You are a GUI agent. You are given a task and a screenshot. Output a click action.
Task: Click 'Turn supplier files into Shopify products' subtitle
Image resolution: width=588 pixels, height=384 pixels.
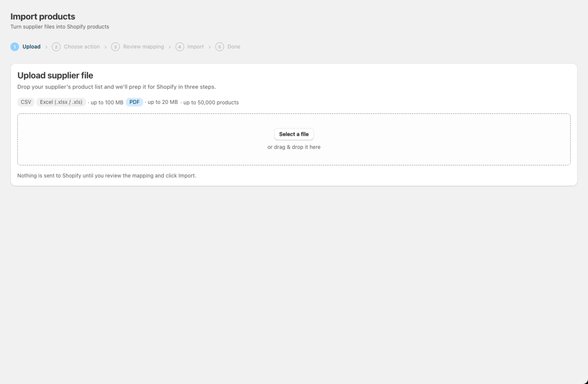point(60,27)
